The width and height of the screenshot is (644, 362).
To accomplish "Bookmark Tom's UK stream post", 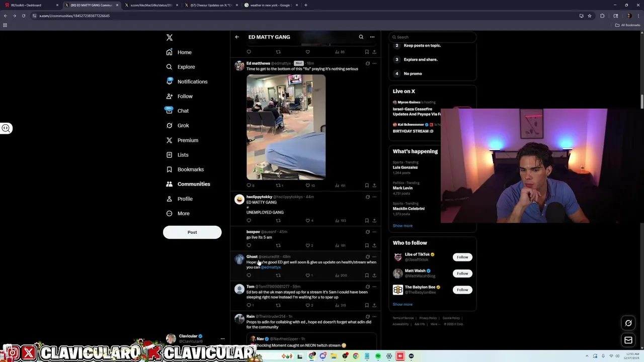I will coord(367,305).
